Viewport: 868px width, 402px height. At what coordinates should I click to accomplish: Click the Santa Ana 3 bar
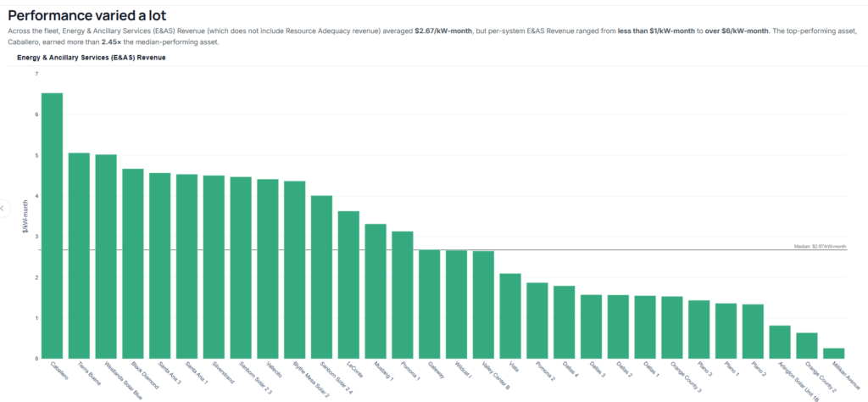160,265
